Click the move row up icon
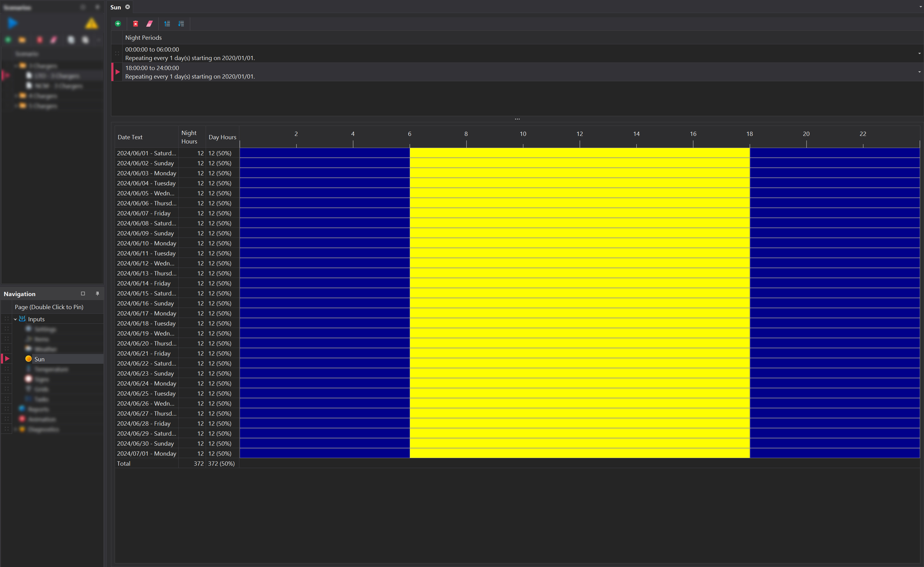 [167, 24]
